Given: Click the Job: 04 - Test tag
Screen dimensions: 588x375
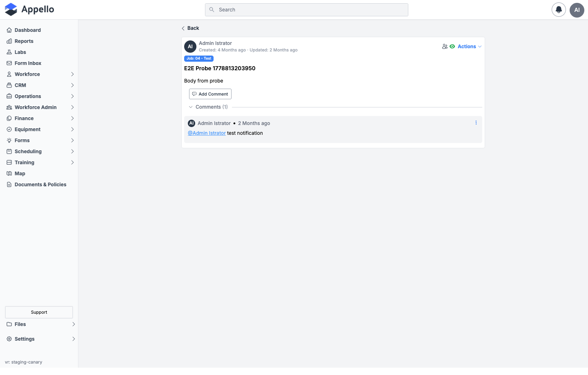Looking at the screenshot, I should [199, 58].
